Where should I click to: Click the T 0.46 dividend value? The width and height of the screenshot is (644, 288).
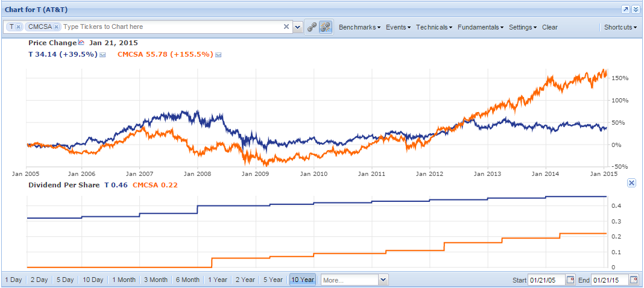116,185
